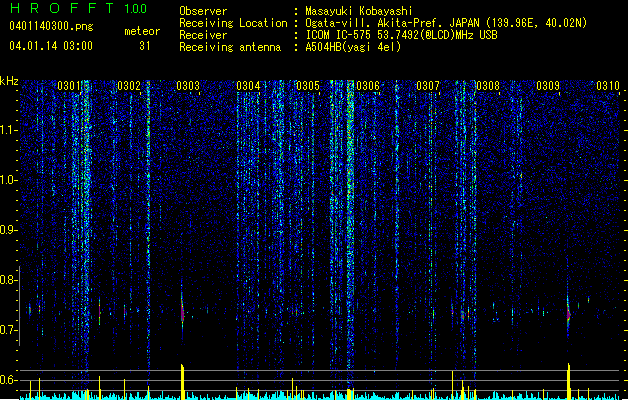This screenshot has width=629, height=400.
Task: Click observer name Masayuki Kobayashi
Action: [x=359, y=11]
